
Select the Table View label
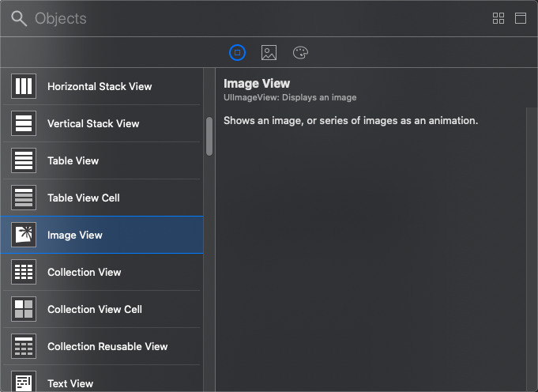point(73,160)
